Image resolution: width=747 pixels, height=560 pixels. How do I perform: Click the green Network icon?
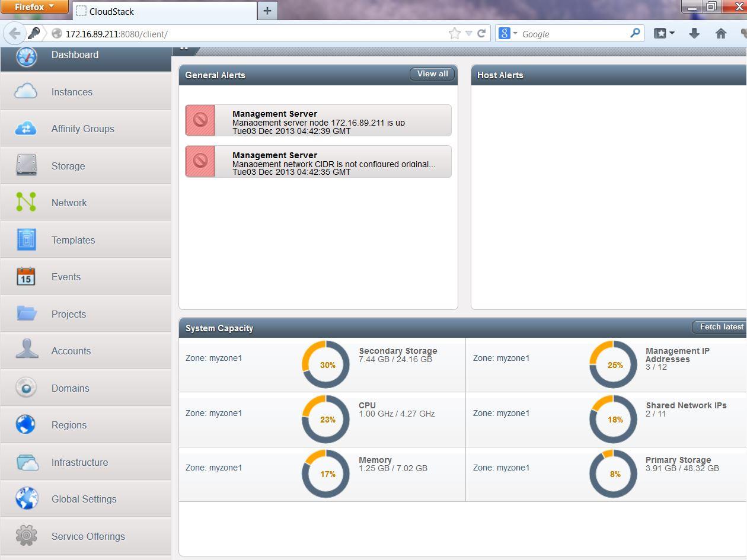click(x=26, y=203)
